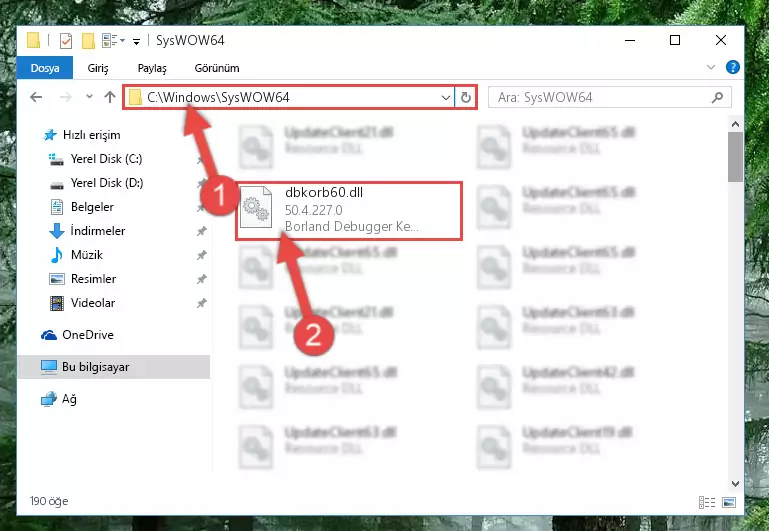769x531 pixels.
Task: Click the pin icon next to Müzik
Action: (x=201, y=255)
